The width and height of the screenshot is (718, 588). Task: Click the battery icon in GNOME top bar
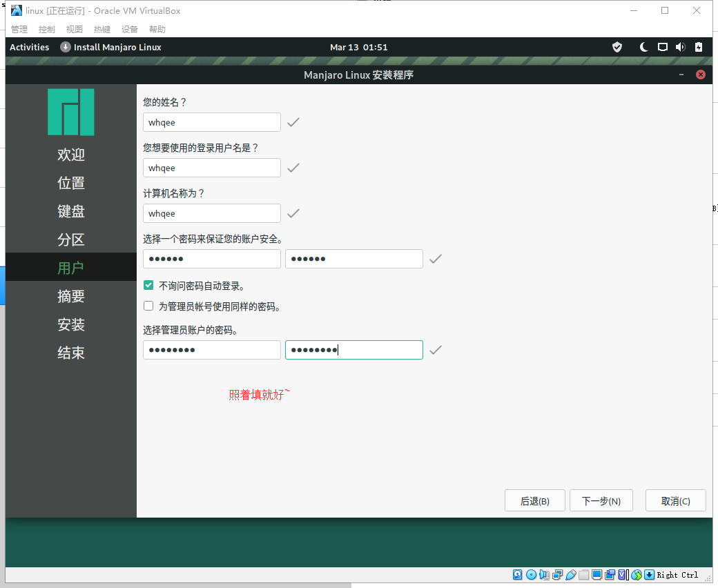[x=699, y=47]
